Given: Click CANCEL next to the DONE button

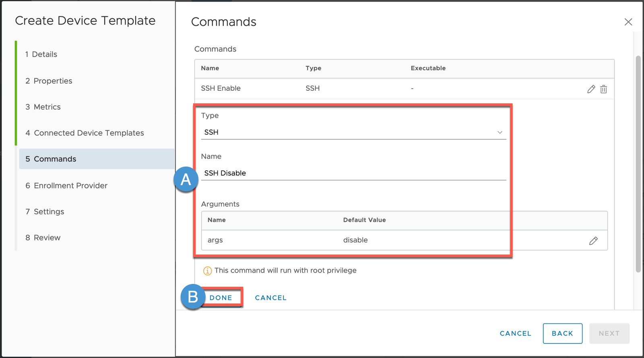Looking at the screenshot, I should 270,298.
